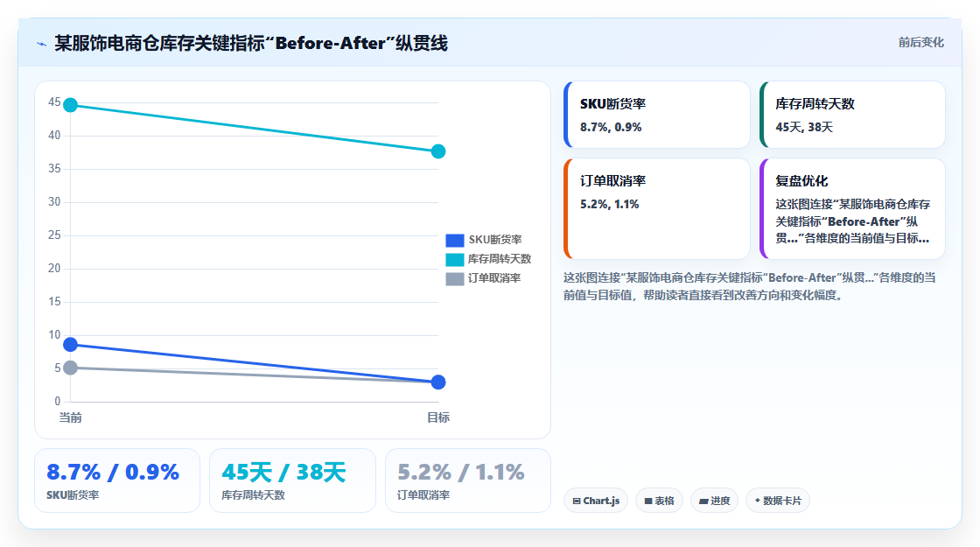Click the 当前 x-axis label
Screen dimensions: 980x547
[x=71, y=417]
